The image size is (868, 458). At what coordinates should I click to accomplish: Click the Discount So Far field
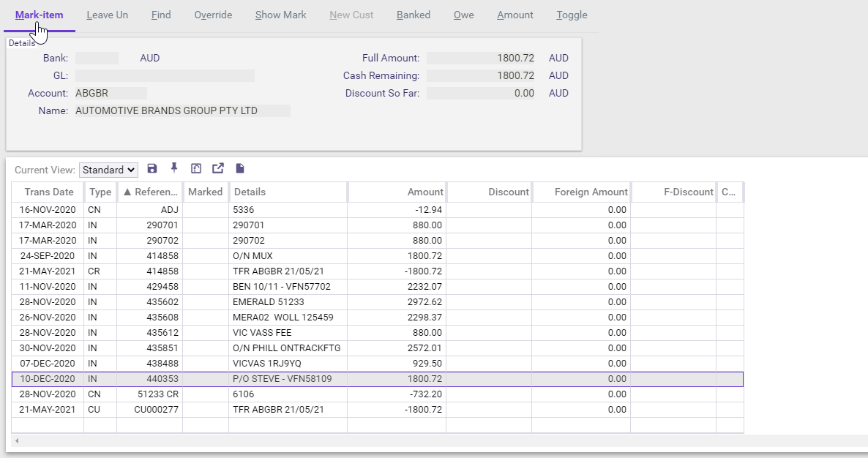click(x=481, y=94)
